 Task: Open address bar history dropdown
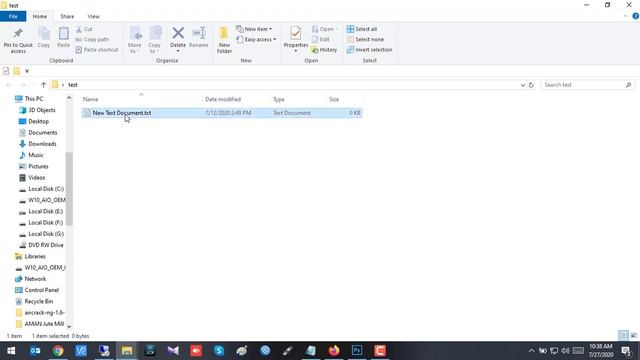click(522, 85)
